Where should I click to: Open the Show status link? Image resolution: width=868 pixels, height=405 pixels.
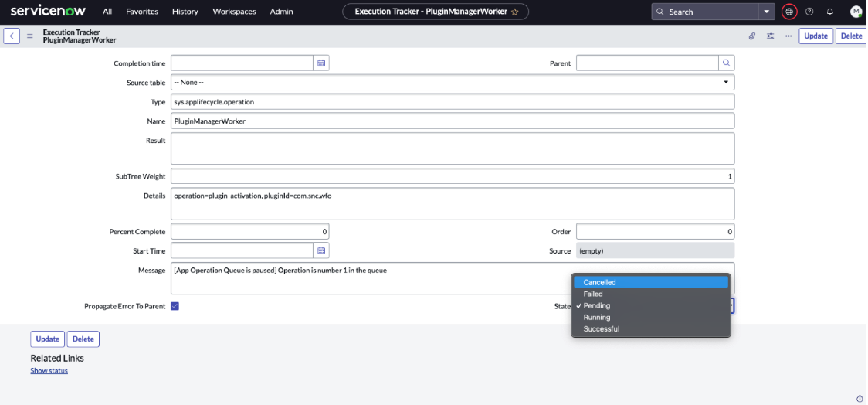pyautogui.click(x=49, y=371)
